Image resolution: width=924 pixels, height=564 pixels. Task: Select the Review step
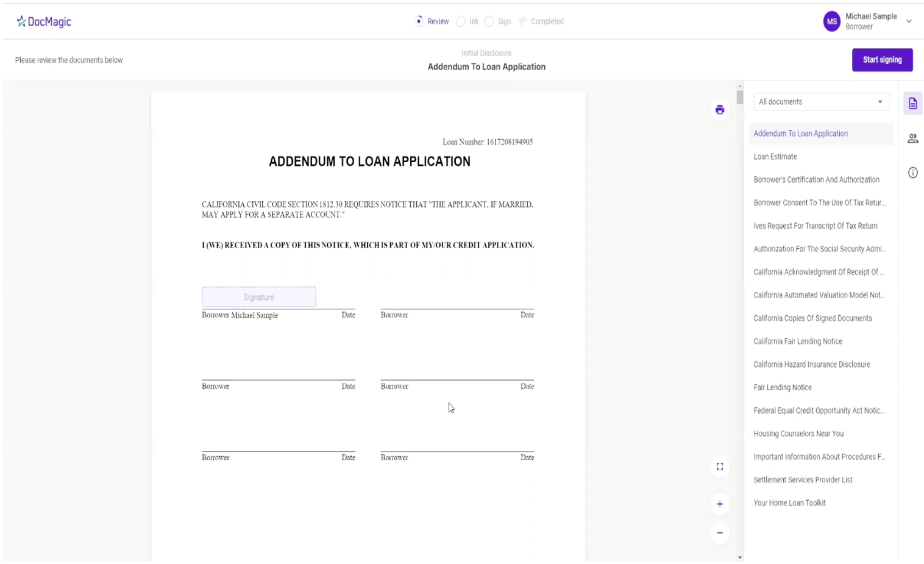(432, 21)
